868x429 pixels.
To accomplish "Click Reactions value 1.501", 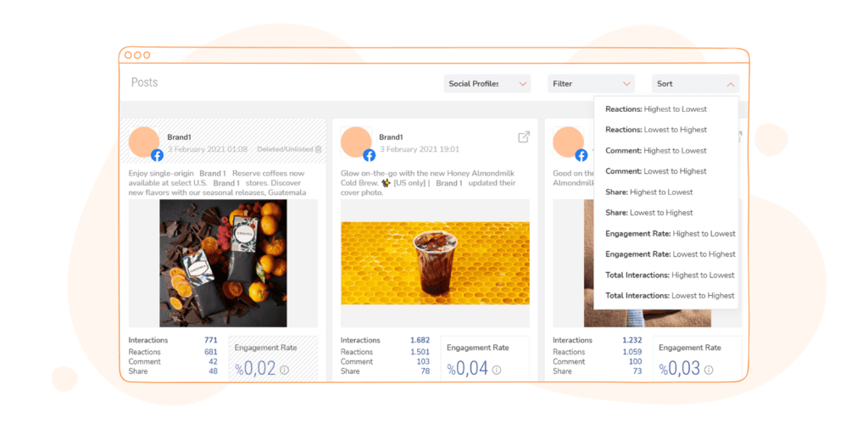I will coord(420,352).
